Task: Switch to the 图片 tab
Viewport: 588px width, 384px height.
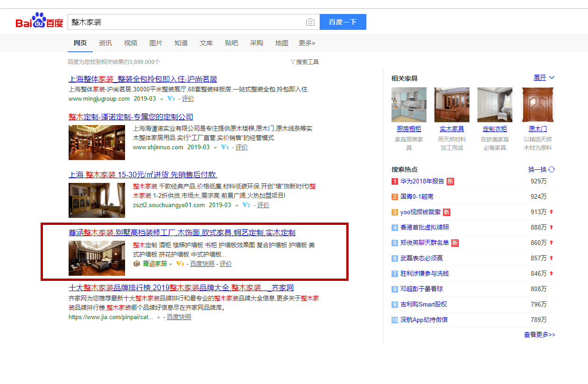Action: [x=156, y=43]
